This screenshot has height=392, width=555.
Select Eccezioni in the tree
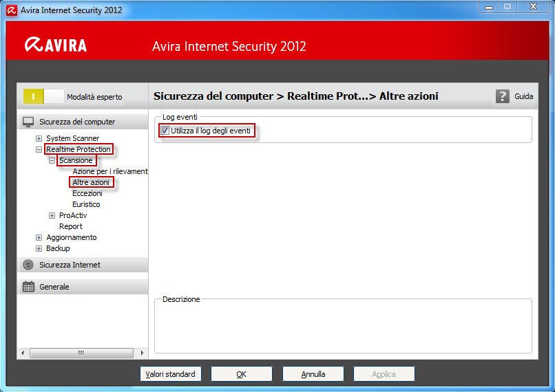[87, 193]
